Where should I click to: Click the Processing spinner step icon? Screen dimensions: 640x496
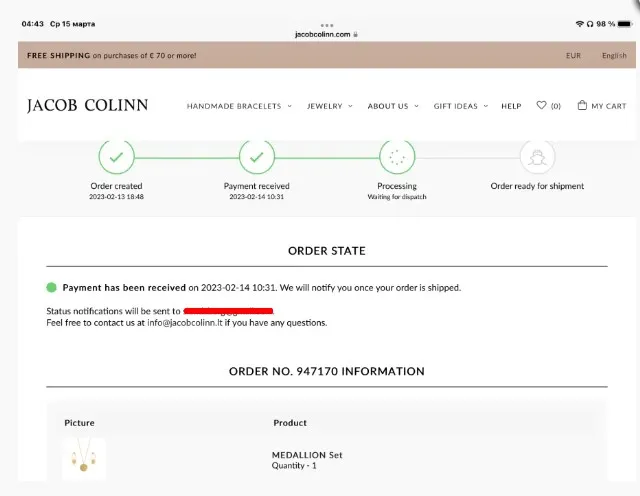(397, 157)
